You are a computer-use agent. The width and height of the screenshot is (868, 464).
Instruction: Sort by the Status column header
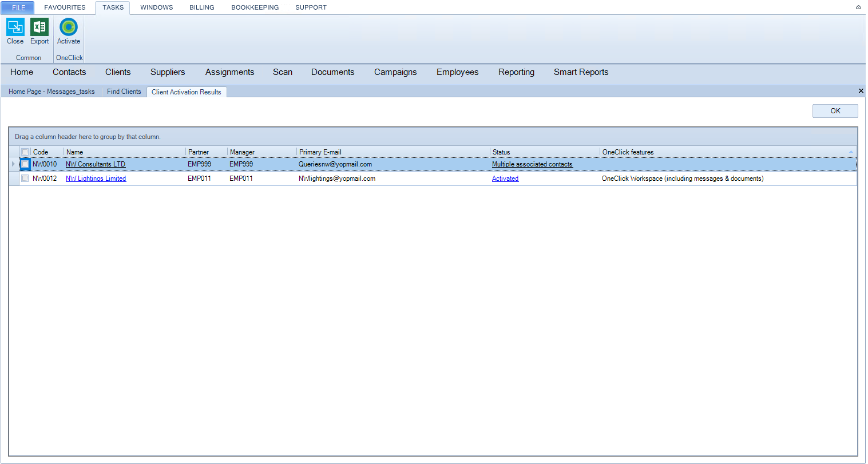545,152
